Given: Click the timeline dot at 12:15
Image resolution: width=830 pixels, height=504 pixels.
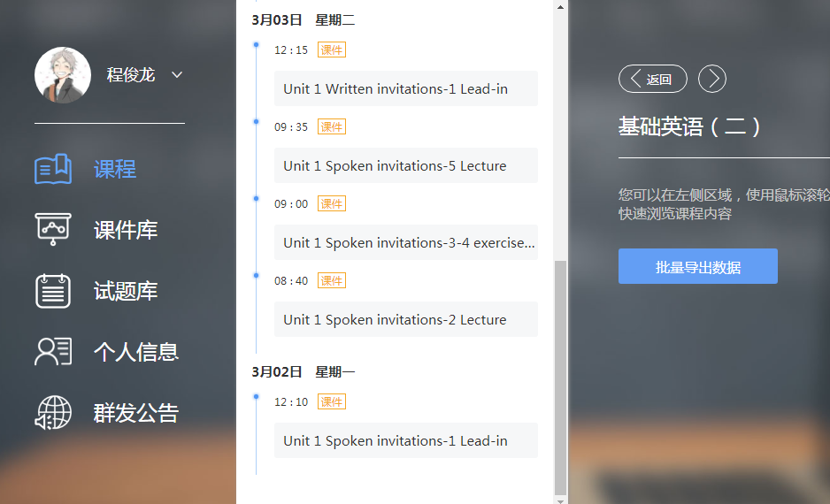Looking at the screenshot, I should coord(257,45).
